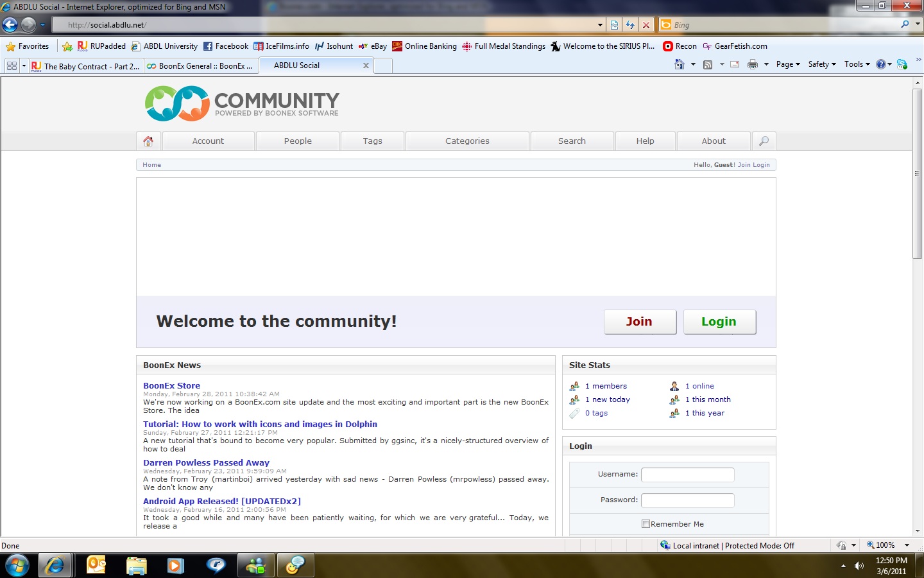Open Darren Powless Passed Away article
This screenshot has height=578, width=924.
[x=206, y=462]
